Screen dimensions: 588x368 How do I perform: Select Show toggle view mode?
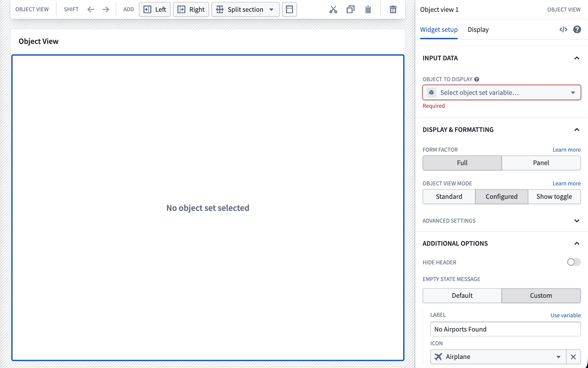[554, 197]
